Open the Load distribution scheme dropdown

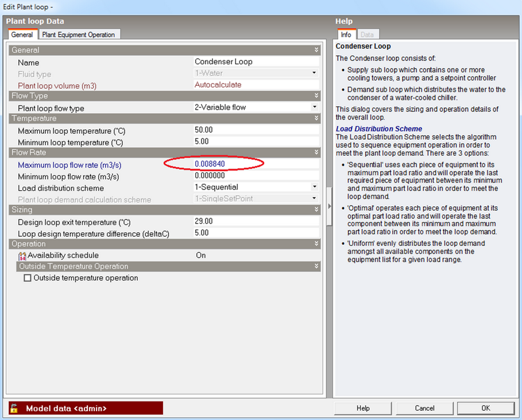314,187
